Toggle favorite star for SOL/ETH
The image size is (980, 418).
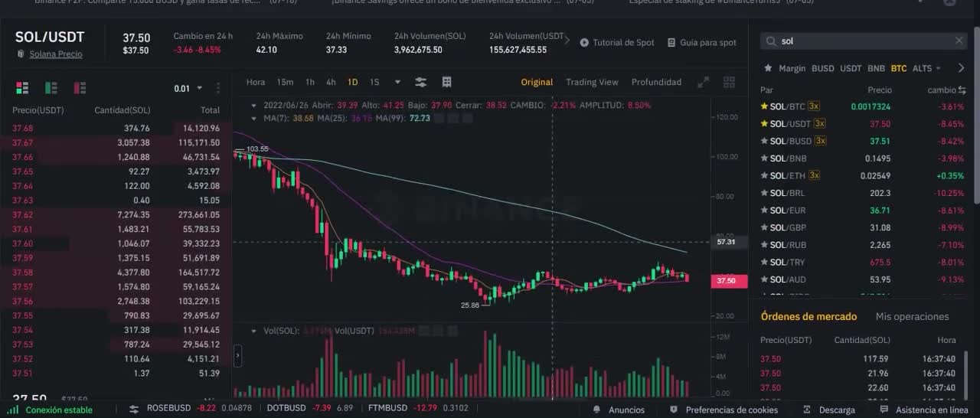[x=764, y=175]
